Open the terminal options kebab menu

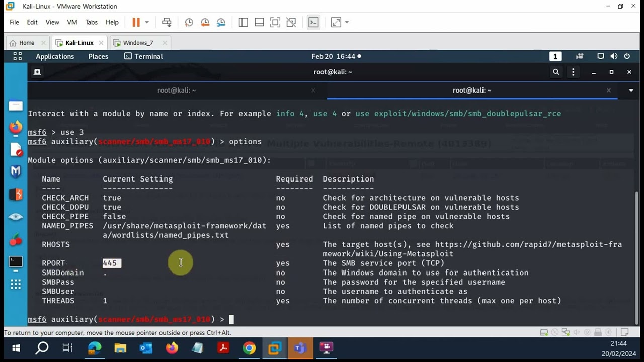(x=573, y=72)
